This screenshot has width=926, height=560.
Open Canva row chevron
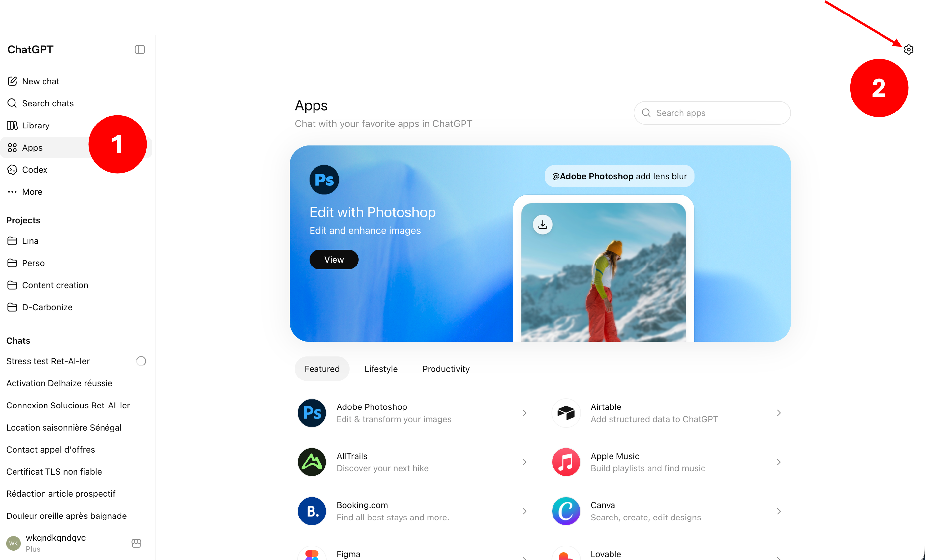[x=779, y=511]
